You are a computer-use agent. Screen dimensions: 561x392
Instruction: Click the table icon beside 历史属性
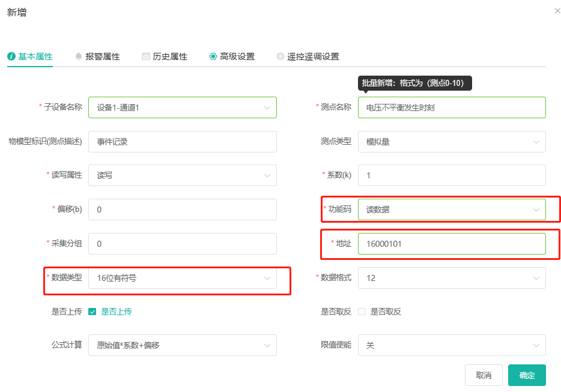tap(145, 56)
